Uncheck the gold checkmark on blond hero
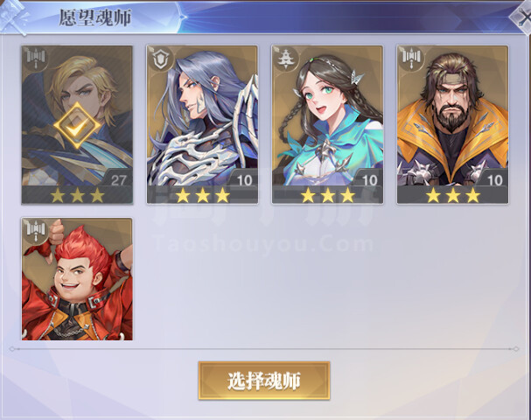 point(77,125)
